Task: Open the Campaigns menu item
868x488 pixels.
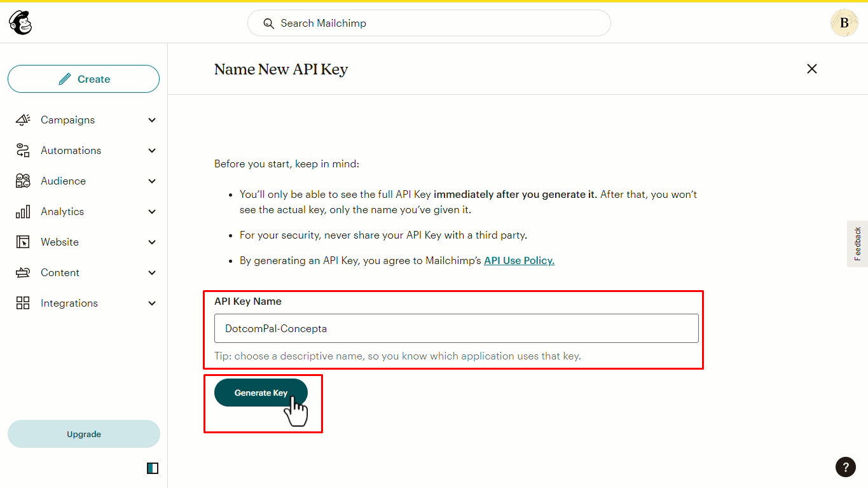Action: point(84,120)
